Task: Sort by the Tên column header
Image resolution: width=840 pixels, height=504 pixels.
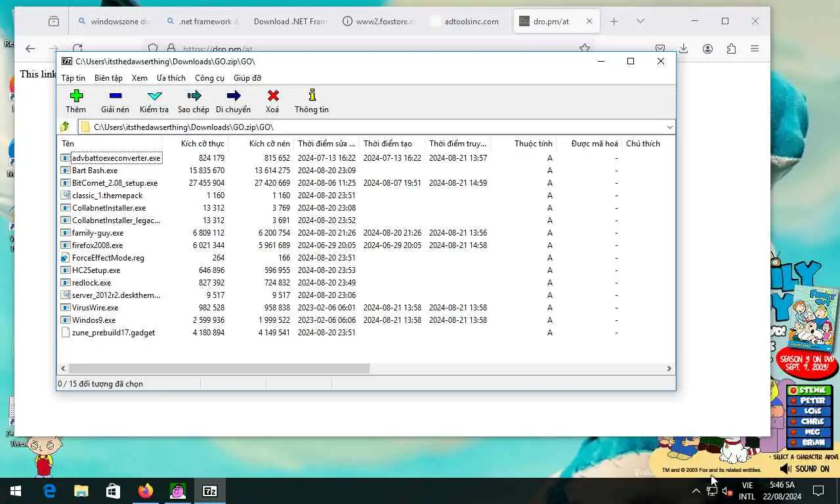Action: (x=110, y=143)
